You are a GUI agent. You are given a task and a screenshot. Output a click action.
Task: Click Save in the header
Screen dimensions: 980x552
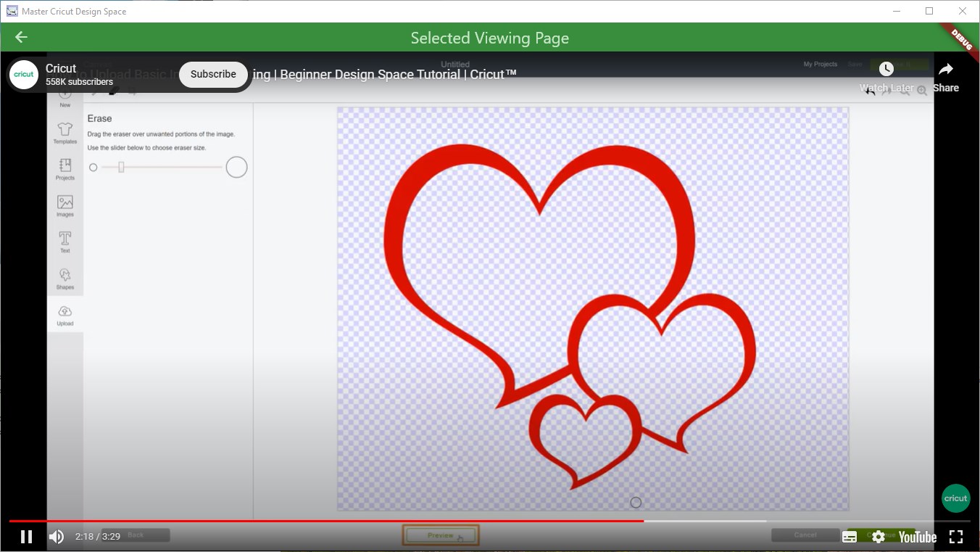point(855,64)
